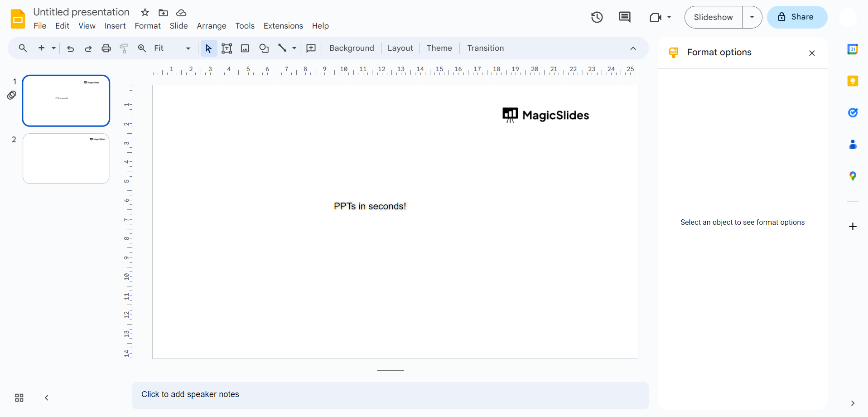Image resolution: width=868 pixels, height=417 pixels.
Task: Star the Untitled presentation
Action: (145, 13)
